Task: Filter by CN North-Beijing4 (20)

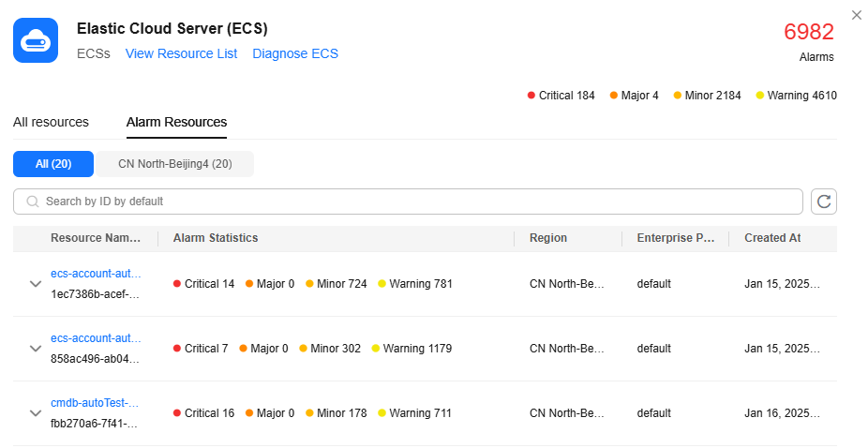Action: tap(174, 164)
